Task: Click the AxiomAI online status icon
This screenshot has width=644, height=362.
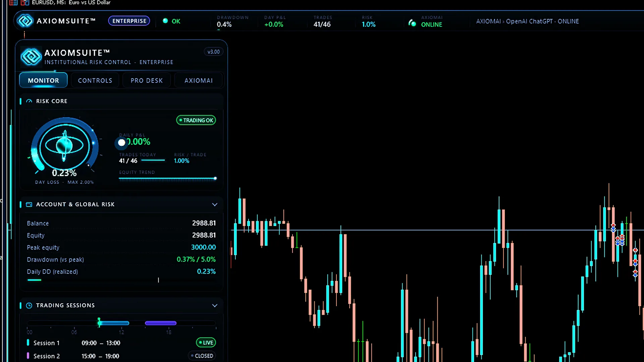Action: (x=412, y=23)
